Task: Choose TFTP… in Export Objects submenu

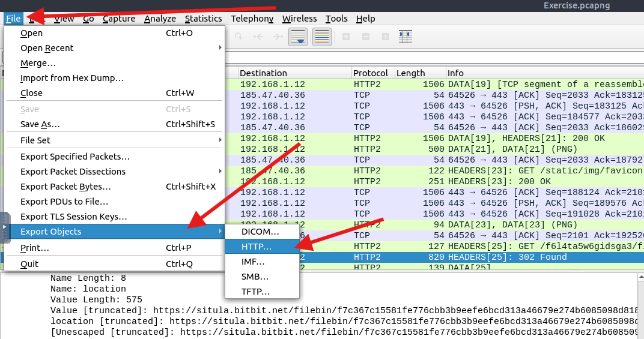Action: tap(262, 292)
